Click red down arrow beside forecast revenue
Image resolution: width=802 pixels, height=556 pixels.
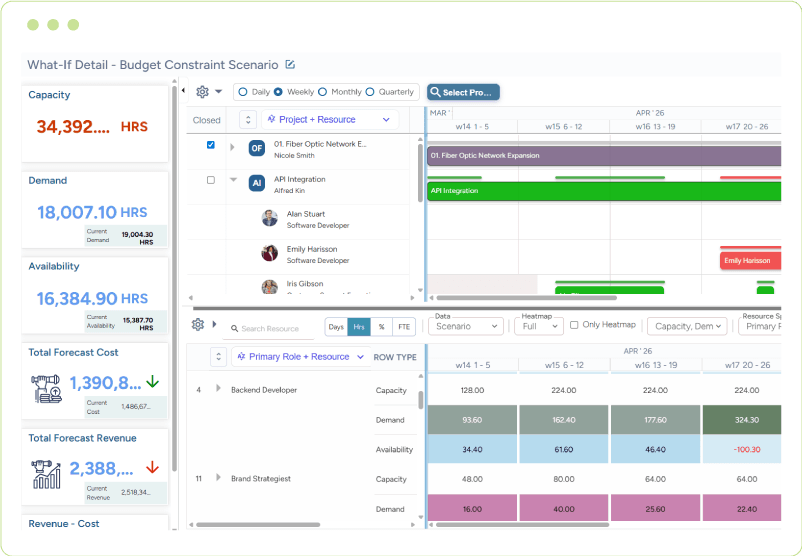click(152, 467)
